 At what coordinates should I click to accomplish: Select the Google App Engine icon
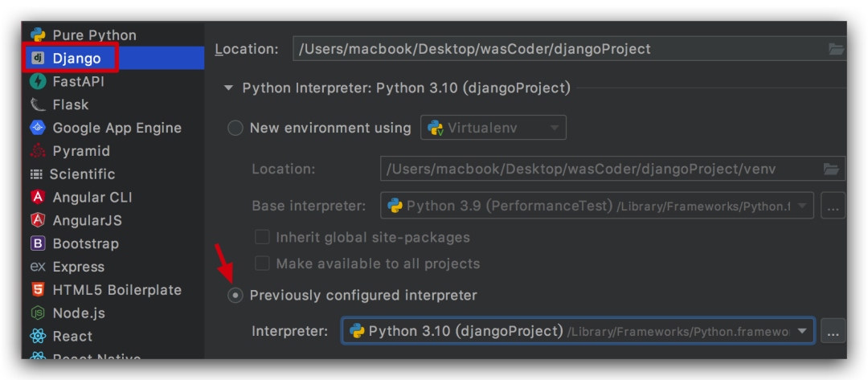(37, 128)
